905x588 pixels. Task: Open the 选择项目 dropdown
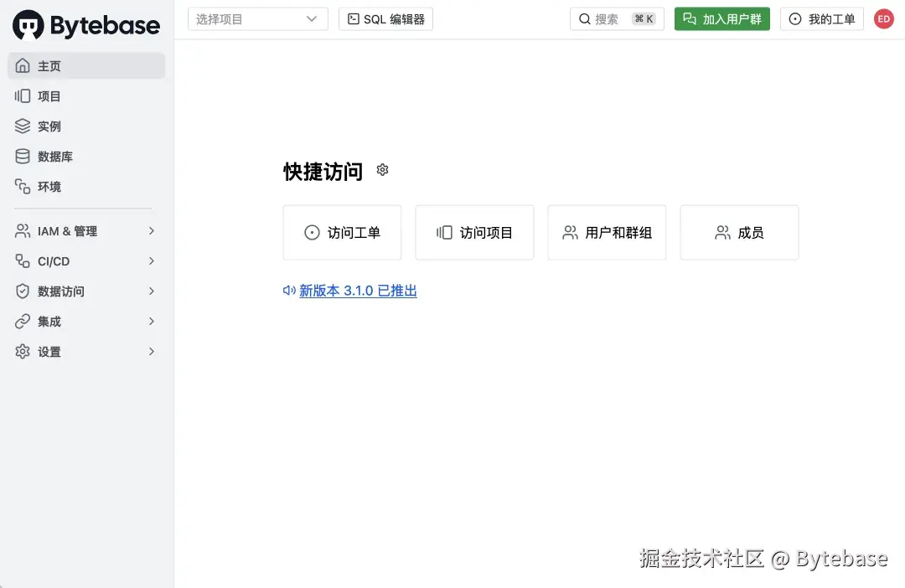point(257,18)
